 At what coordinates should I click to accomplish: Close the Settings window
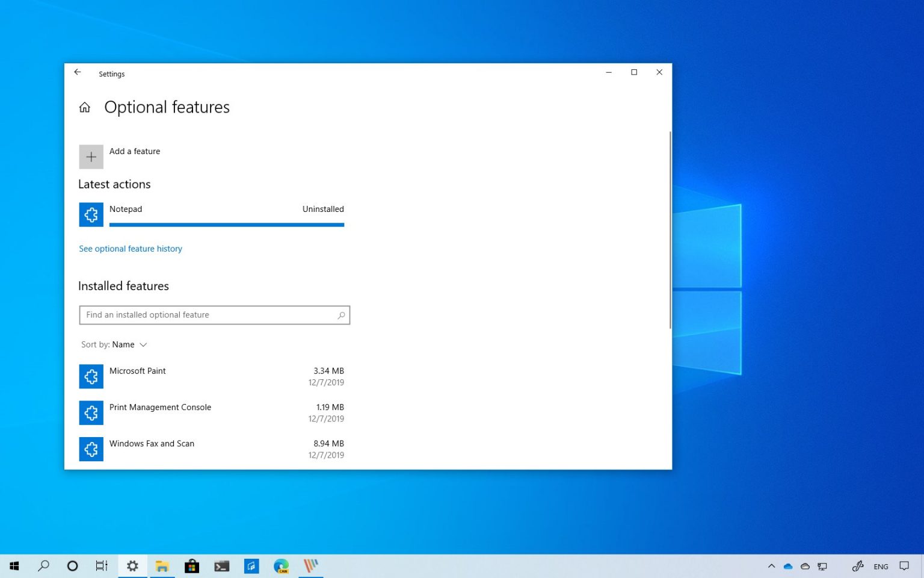tap(659, 72)
